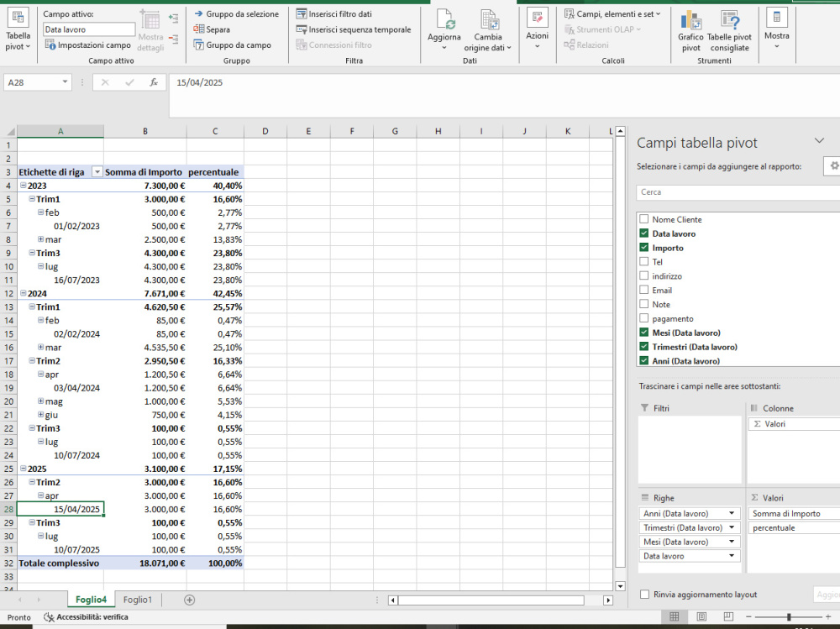
Task: Click the vertical scrollbar down arrow
Action: (x=620, y=586)
